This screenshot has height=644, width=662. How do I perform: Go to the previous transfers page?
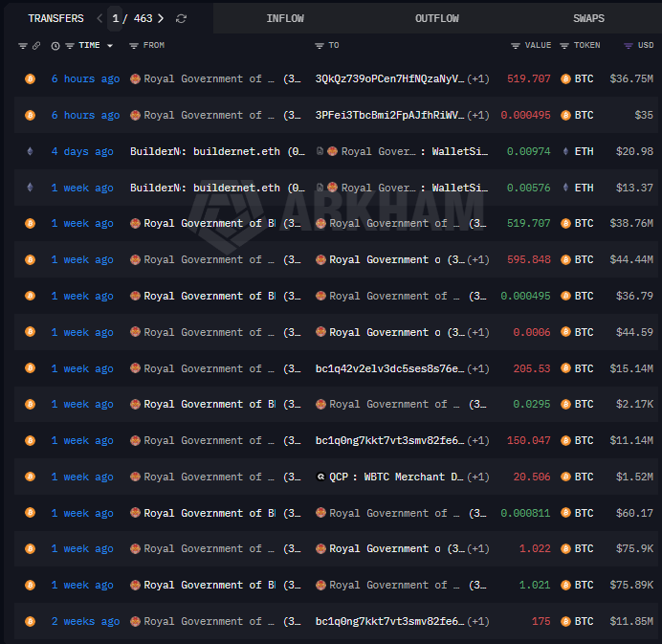click(99, 18)
